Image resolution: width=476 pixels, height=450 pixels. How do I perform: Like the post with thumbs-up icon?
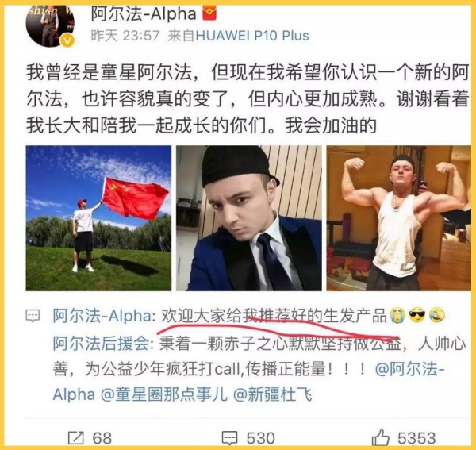click(x=380, y=437)
